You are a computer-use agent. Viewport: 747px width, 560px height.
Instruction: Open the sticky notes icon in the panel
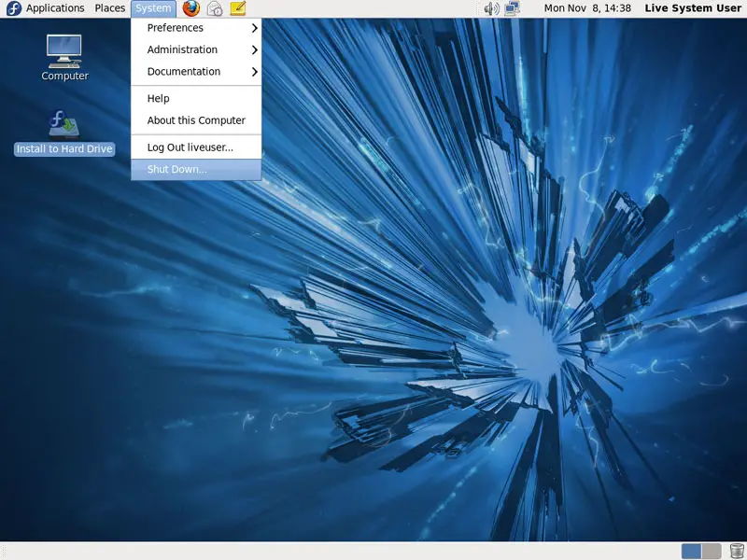click(x=238, y=8)
